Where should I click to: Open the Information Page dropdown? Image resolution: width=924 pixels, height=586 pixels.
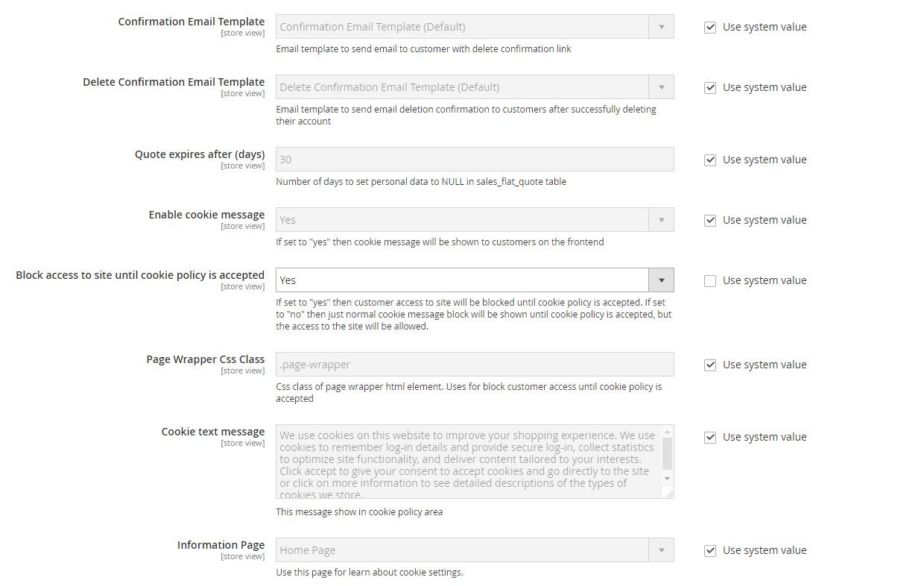(475, 550)
